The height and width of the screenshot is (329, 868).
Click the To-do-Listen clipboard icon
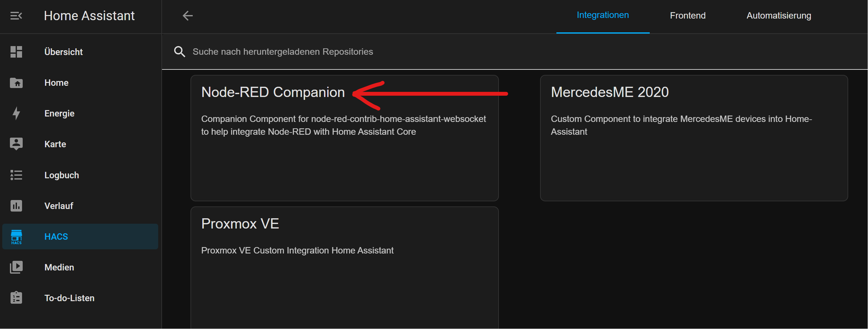16,298
